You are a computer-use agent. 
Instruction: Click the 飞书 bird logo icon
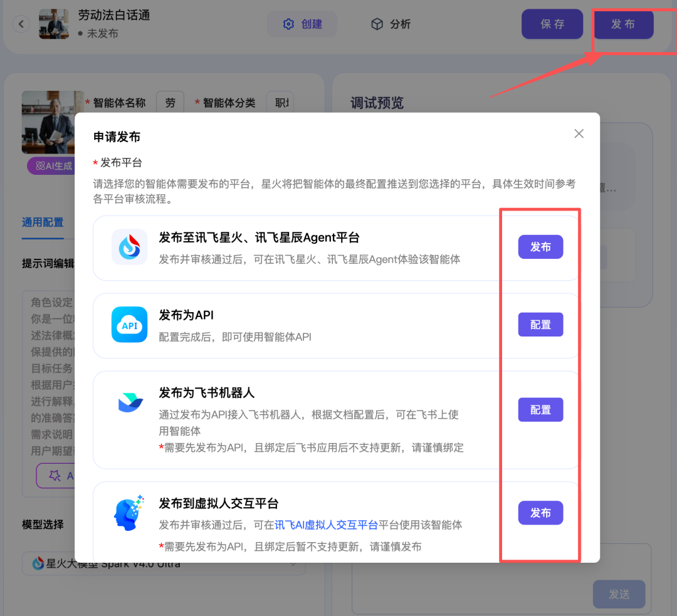pyautogui.click(x=130, y=402)
